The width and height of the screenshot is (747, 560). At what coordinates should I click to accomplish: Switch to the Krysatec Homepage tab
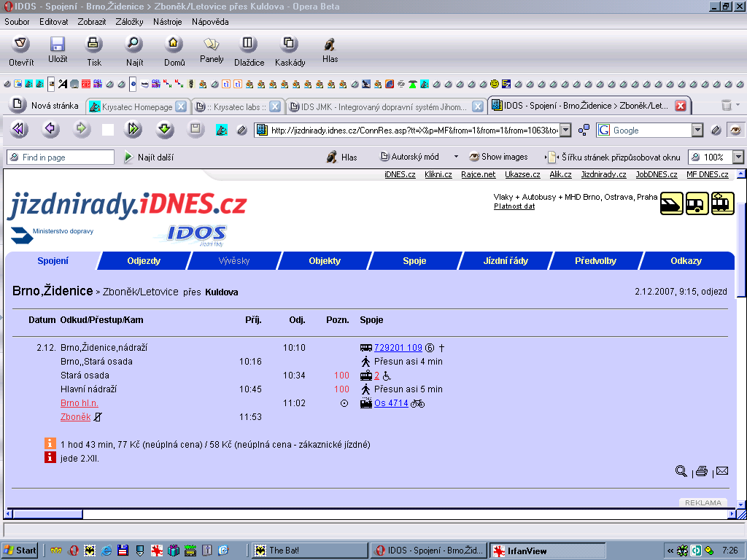pos(137,106)
